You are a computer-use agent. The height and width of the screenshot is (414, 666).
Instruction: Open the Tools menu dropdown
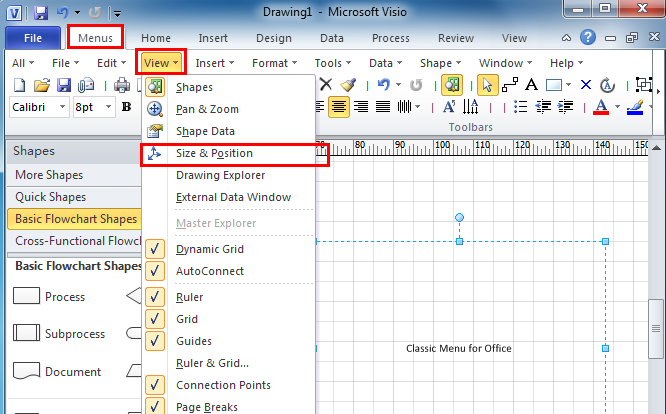click(x=333, y=63)
